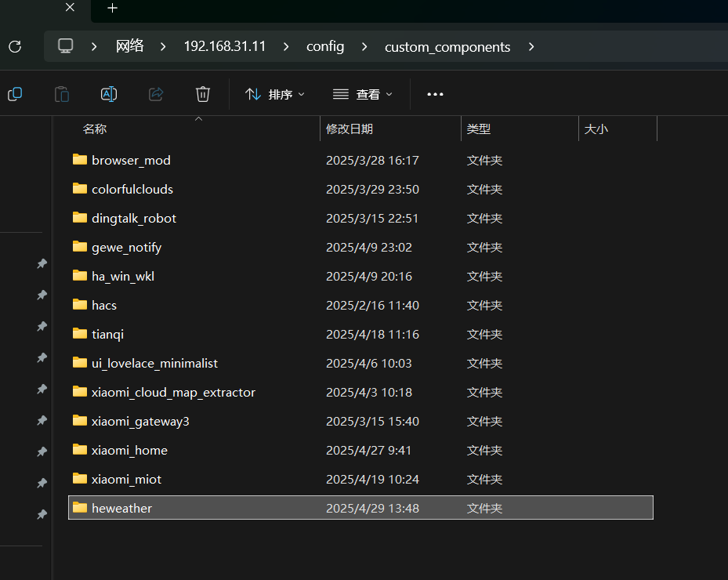Click the This PC monitor icon in breadcrumb
The image size is (728, 580).
66,46
